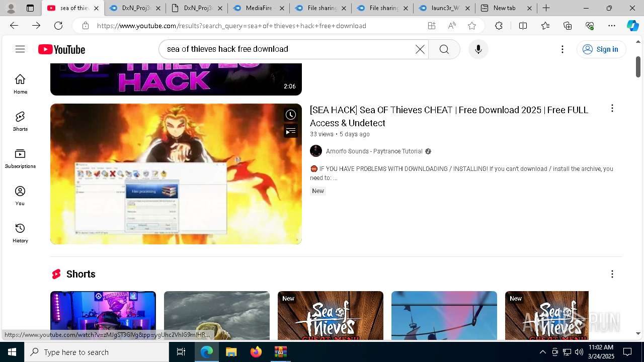The width and height of the screenshot is (644, 362).
Task: Open File Explorer from taskbar
Action: (231, 352)
